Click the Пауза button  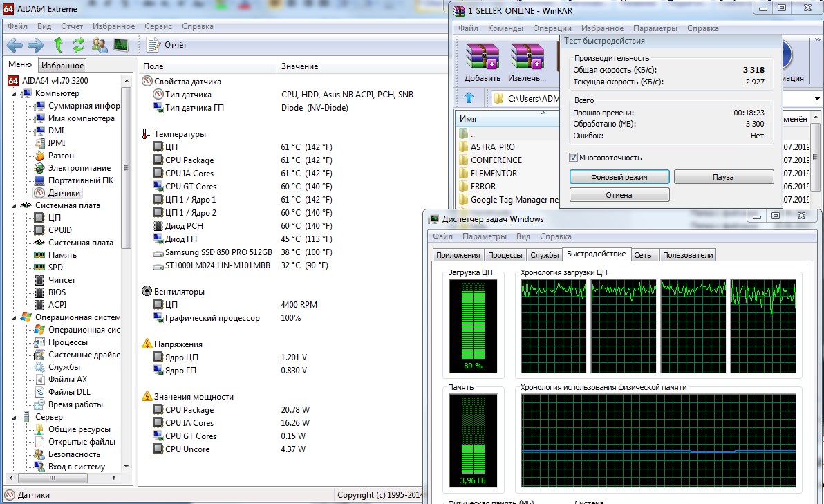pos(723,177)
